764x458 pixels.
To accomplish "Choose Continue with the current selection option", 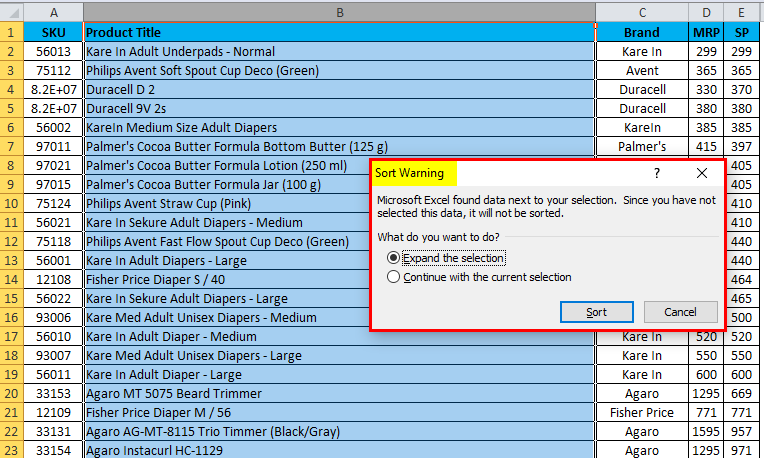I will tap(393, 277).
